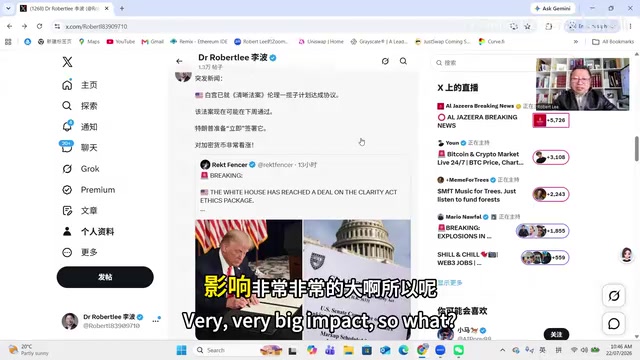Open Premium in the X sidebar
The height and width of the screenshot is (360, 640).
[x=88, y=190]
